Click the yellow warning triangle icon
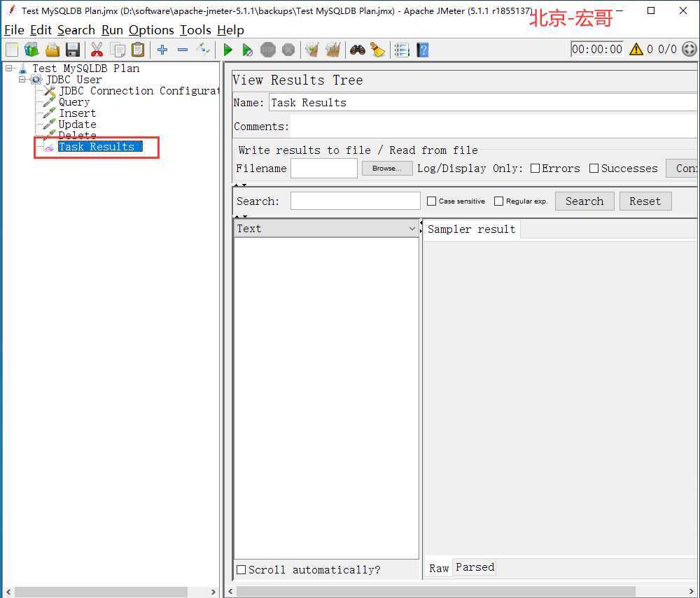 click(x=636, y=49)
